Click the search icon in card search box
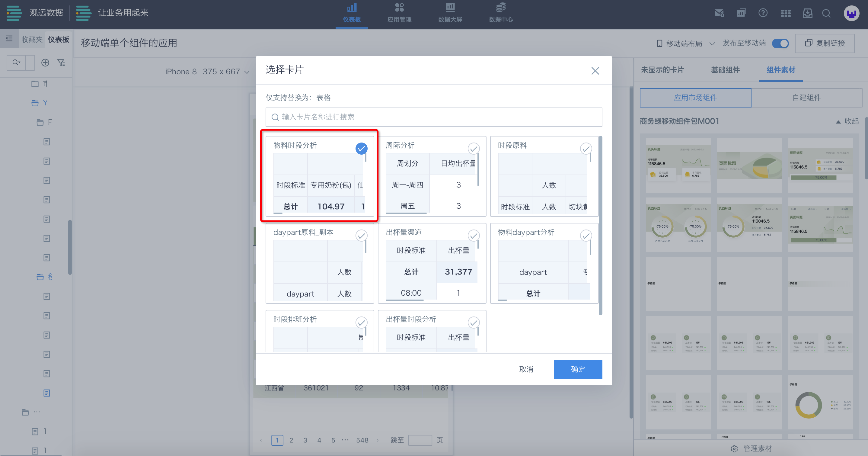 pos(275,117)
